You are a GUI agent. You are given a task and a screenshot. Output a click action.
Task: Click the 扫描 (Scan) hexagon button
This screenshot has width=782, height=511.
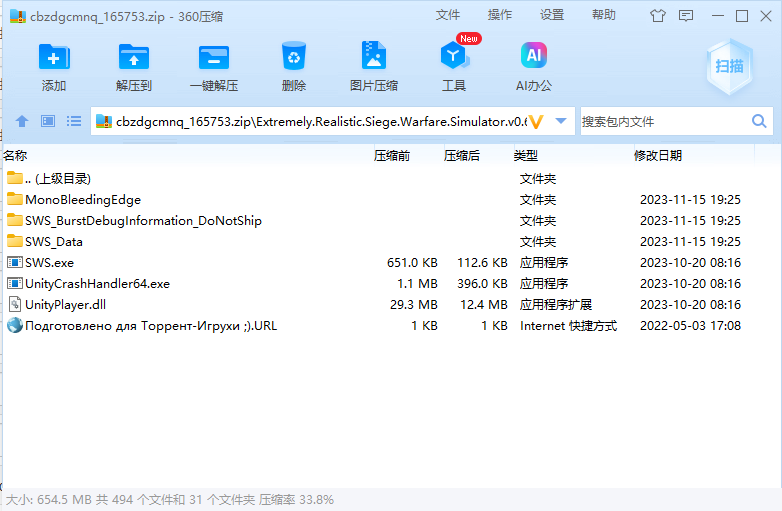(729, 66)
